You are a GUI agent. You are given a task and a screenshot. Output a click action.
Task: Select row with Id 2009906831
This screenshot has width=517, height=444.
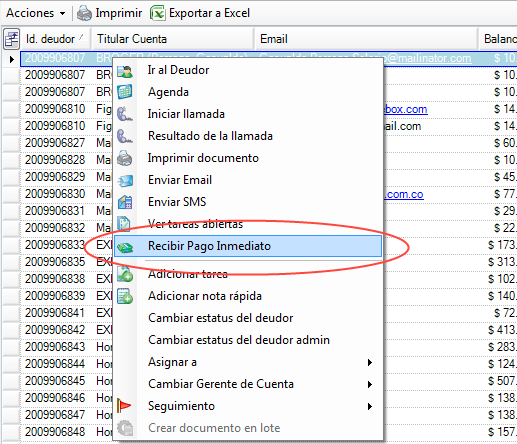(x=55, y=211)
